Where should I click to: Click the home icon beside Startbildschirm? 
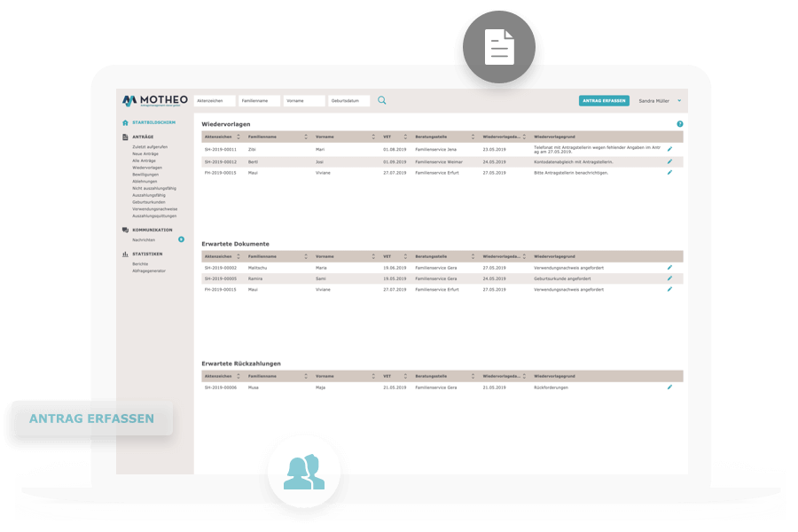click(125, 121)
